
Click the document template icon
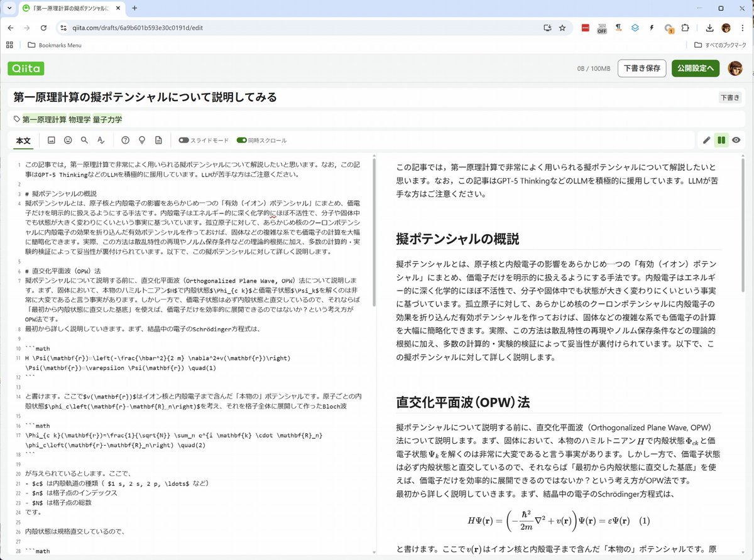158,140
